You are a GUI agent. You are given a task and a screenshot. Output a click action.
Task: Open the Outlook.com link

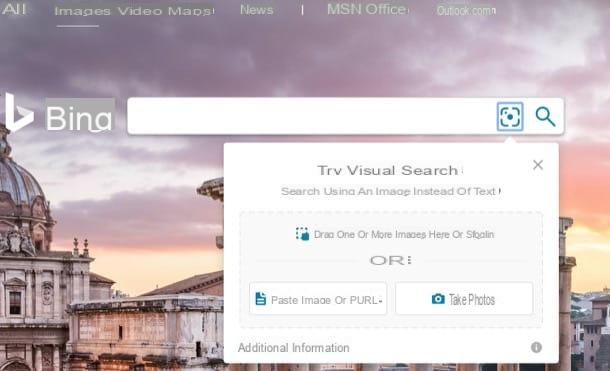point(466,10)
